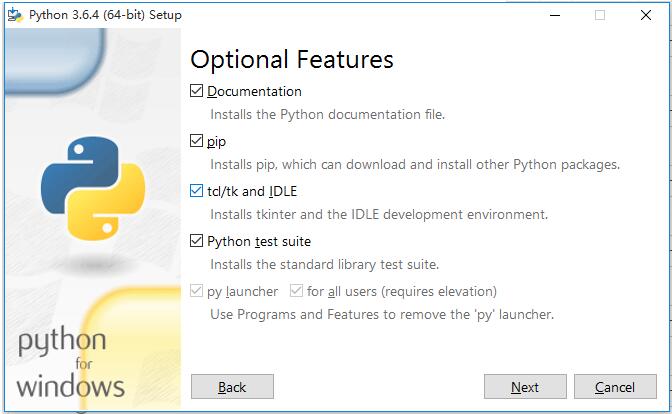This screenshot has width=672, height=414.
Task: Click the for all users checkbox
Action: click(296, 291)
